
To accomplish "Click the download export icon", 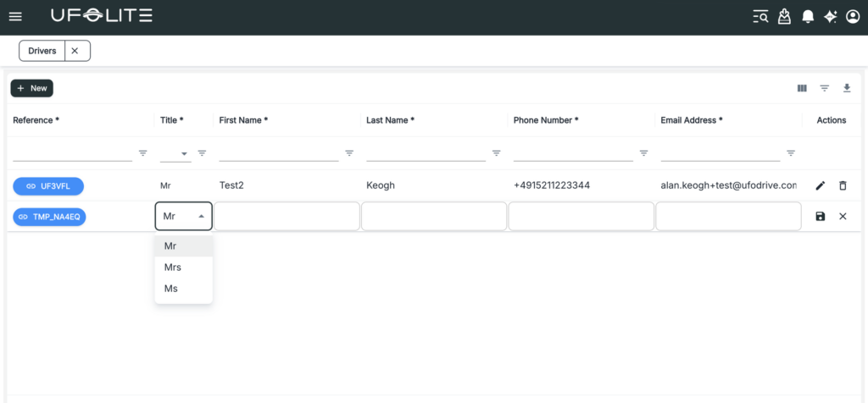I will pos(846,88).
